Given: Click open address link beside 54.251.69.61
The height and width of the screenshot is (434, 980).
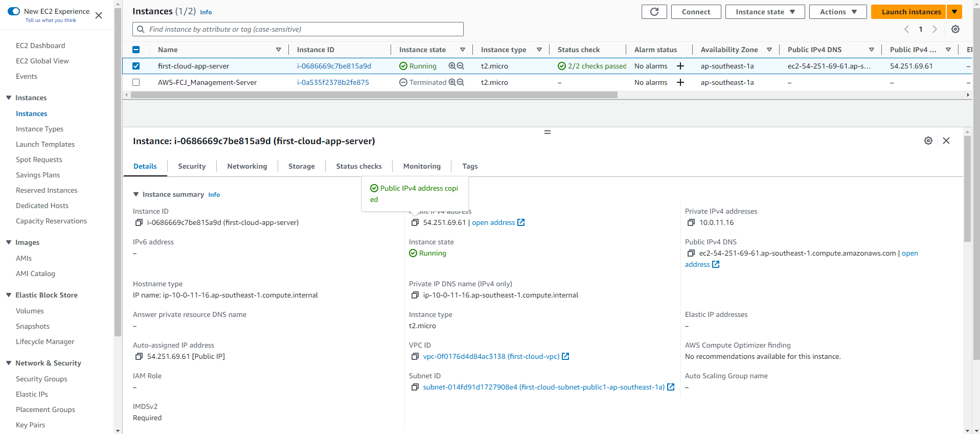Looking at the screenshot, I should 493,222.
